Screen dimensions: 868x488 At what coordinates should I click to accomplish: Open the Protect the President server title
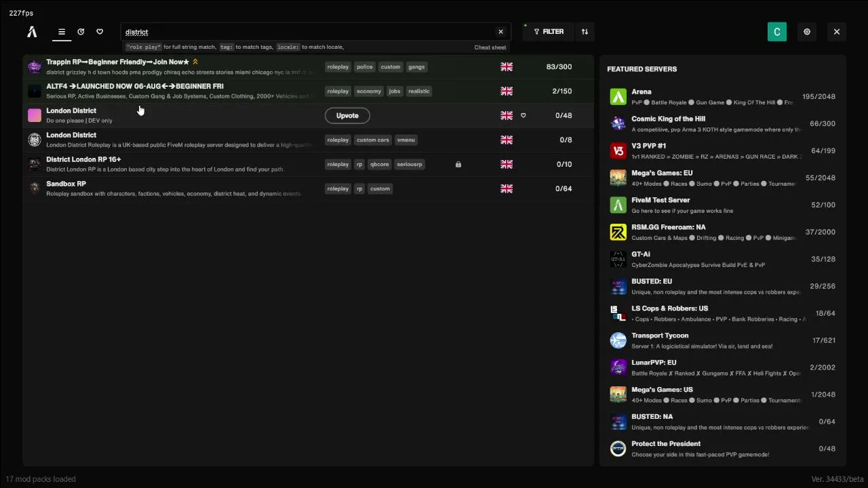pyautogui.click(x=666, y=444)
